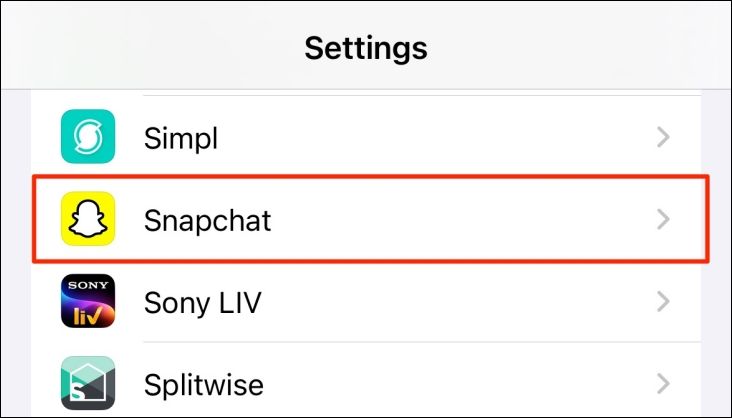This screenshot has width=732, height=418.
Task: Open the Snapchat row's blank middle area
Action: 450,220
